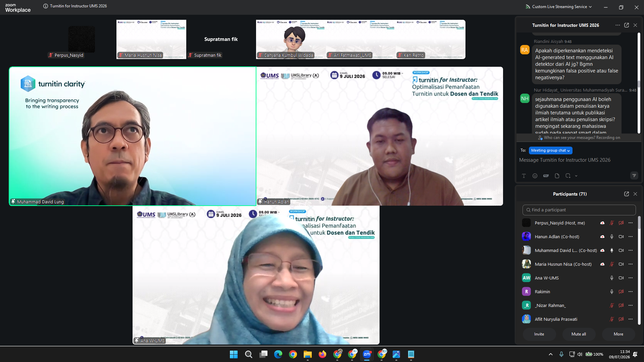Screen dimensions: 644x362
Task: Open File Explorer from taskbar
Action: click(307, 354)
